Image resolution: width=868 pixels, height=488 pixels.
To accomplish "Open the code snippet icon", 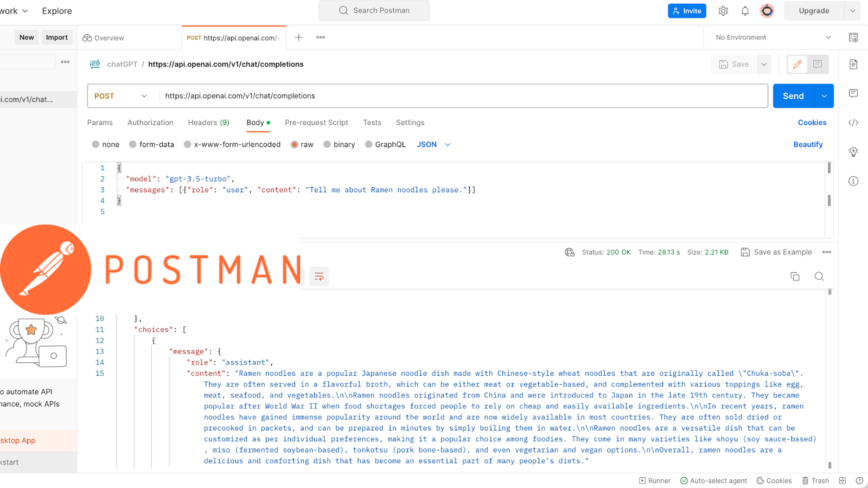I will pos(853,123).
